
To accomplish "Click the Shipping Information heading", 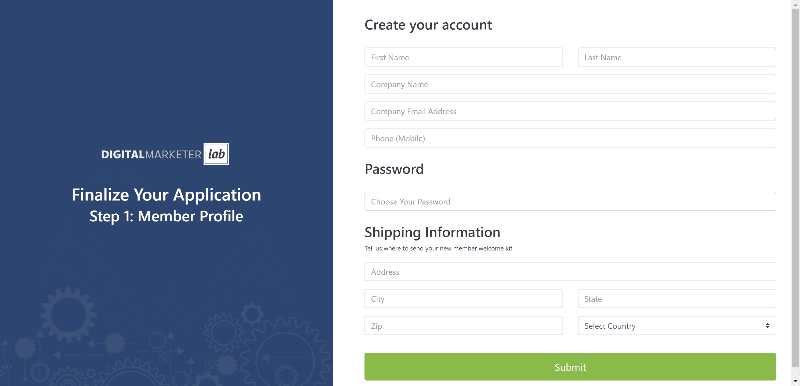I will pos(432,232).
